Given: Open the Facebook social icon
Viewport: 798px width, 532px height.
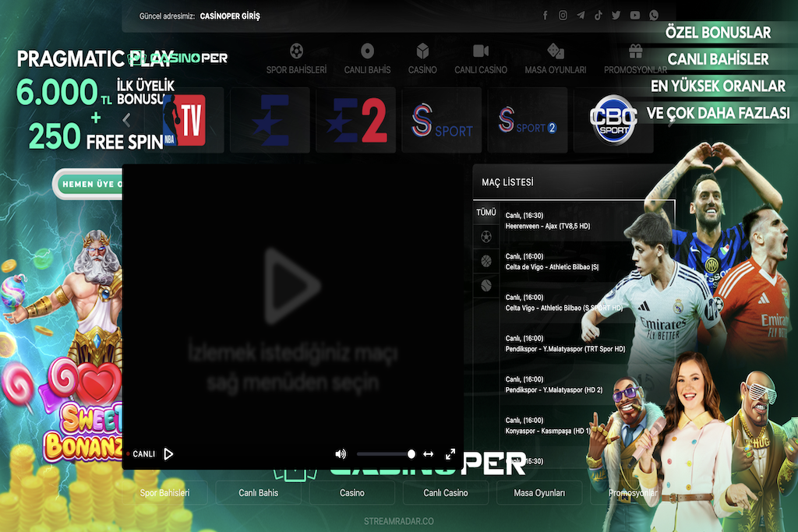Looking at the screenshot, I should pyautogui.click(x=545, y=16).
